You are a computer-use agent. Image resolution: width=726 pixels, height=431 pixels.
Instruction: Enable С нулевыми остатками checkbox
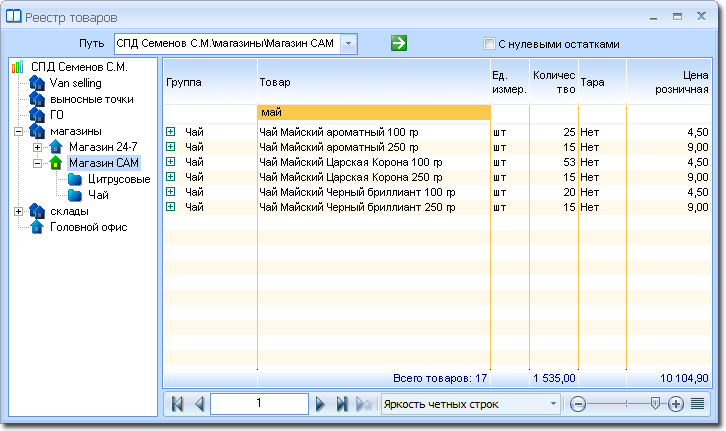(489, 44)
